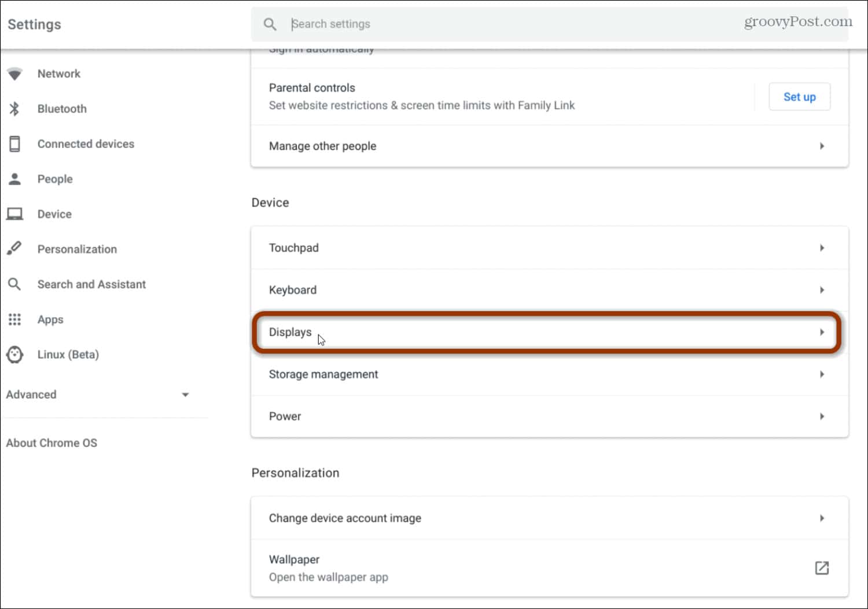This screenshot has height=609, width=868.
Task: Click the Wallpaper row title
Action: [x=294, y=559]
